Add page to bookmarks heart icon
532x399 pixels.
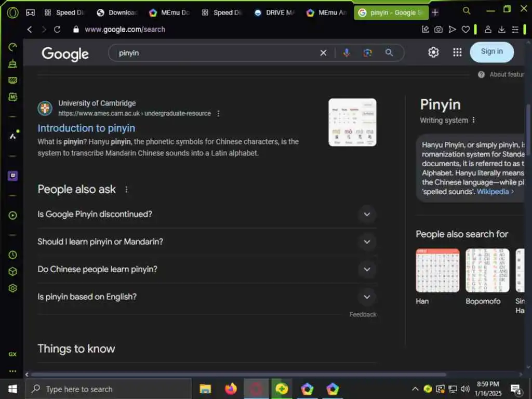tap(465, 30)
